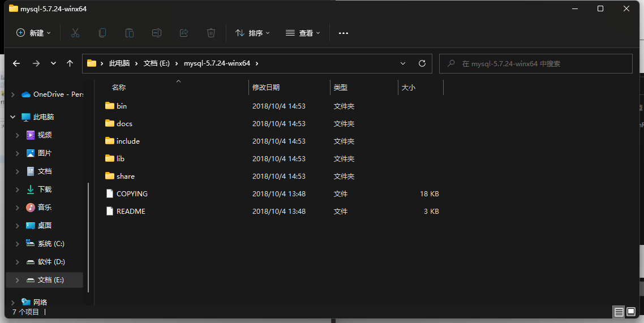Refresh the current folder view

(x=422, y=63)
